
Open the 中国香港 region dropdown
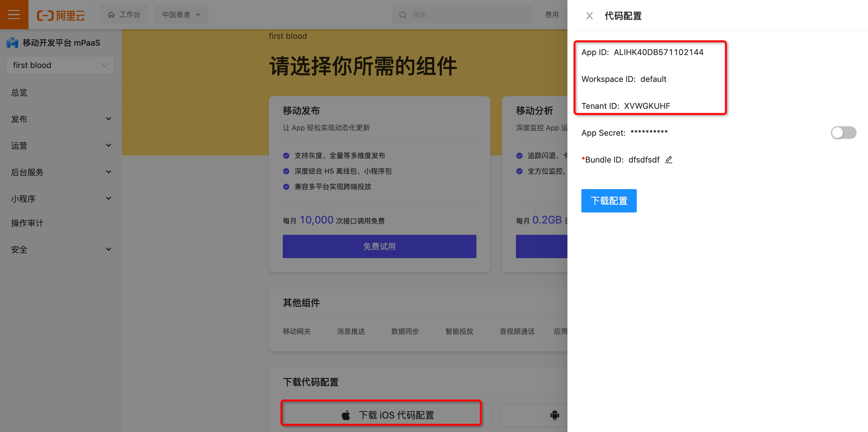coord(182,15)
